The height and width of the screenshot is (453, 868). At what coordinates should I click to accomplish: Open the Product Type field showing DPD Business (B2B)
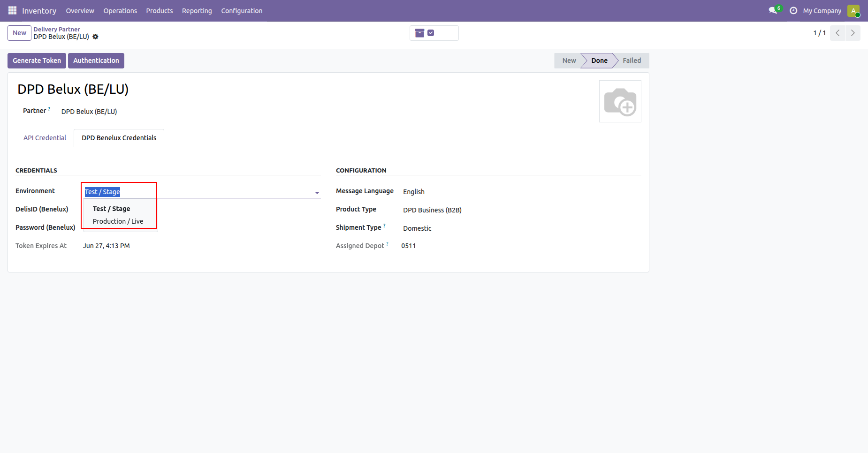pyautogui.click(x=521, y=210)
